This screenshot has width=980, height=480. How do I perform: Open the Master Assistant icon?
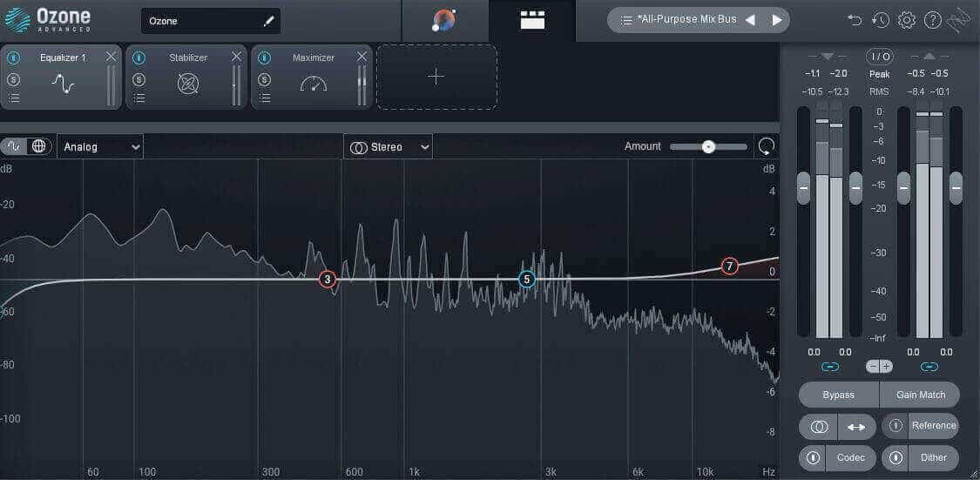443,21
